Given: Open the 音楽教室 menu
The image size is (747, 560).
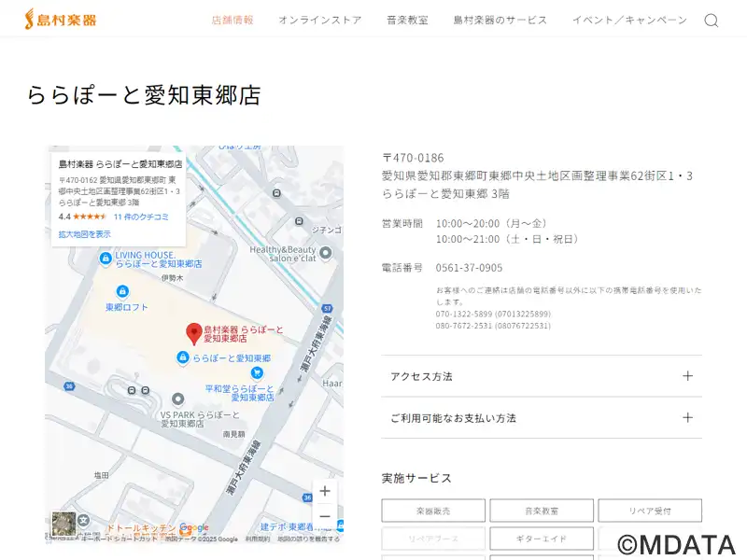Looking at the screenshot, I should point(407,20).
